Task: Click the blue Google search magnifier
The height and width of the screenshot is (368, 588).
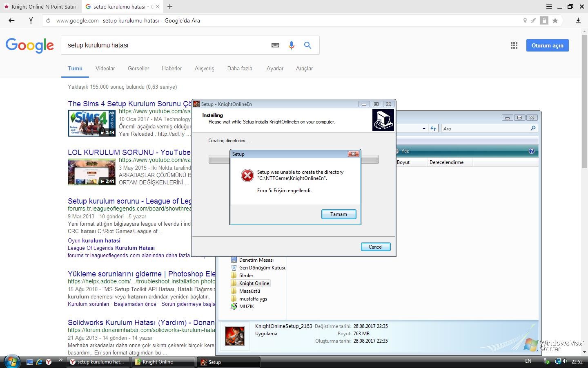Action: [x=308, y=45]
